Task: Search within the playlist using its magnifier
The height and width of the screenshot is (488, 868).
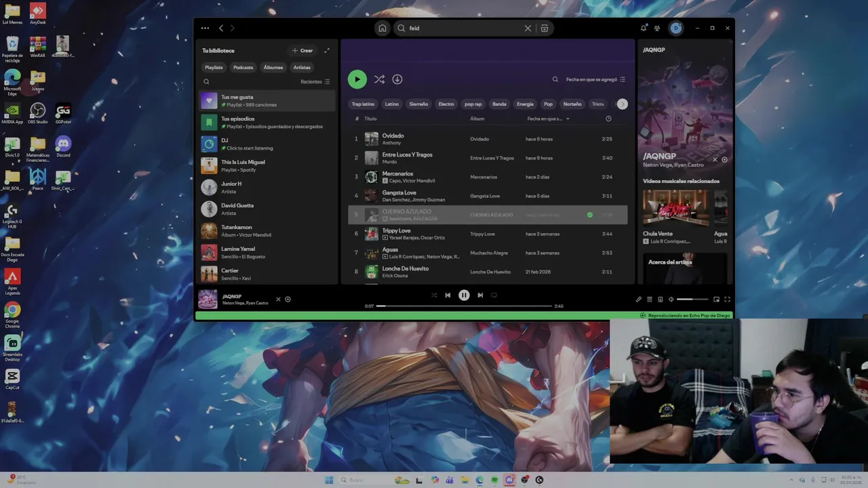Action: [x=555, y=79]
